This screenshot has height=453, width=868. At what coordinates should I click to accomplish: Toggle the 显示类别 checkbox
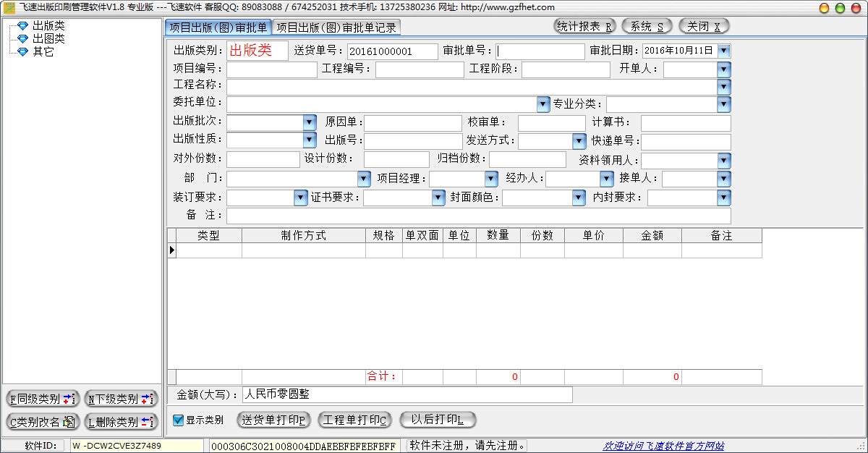tap(179, 420)
